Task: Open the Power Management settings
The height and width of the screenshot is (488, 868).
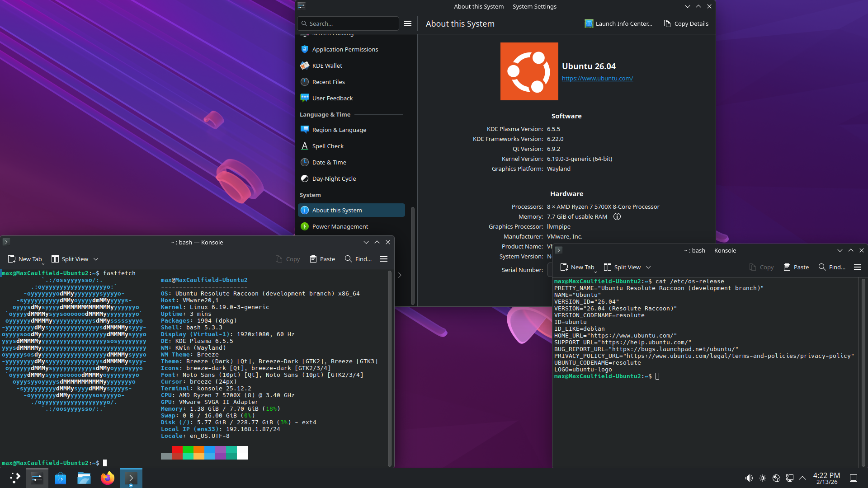Action: click(x=351, y=226)
